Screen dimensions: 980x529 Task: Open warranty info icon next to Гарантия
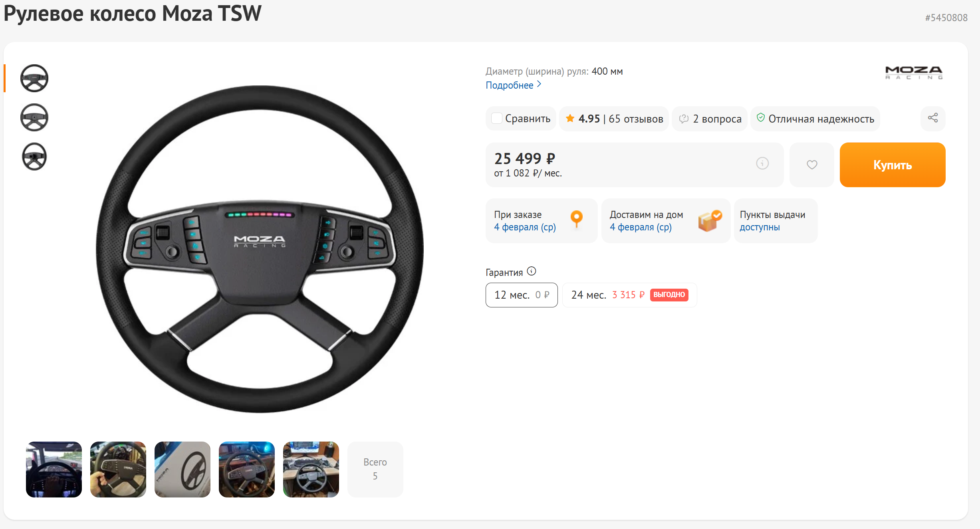coord(531,271)
